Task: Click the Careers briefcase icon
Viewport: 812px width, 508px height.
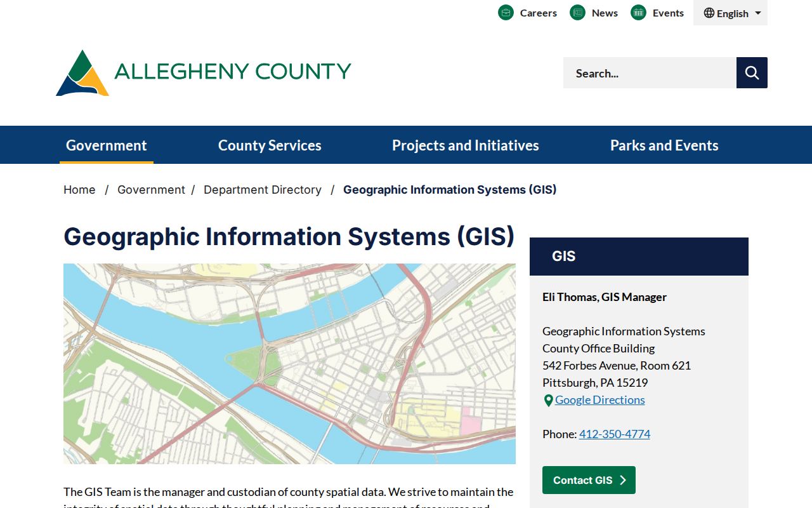Action: click(506, 13)
